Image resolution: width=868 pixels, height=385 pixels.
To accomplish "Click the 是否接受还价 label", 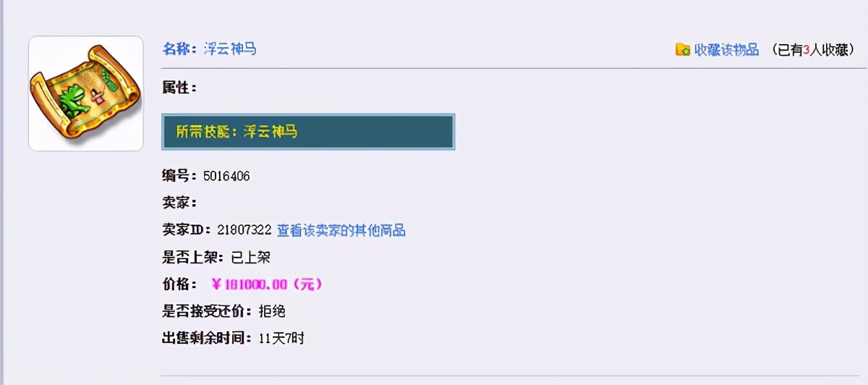I will [207, 311].
